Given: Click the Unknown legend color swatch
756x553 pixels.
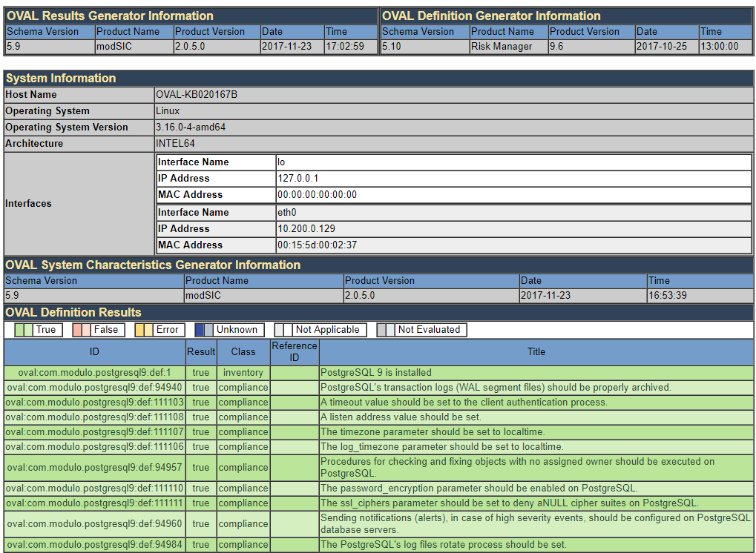Looking at the screenshot, I should pos(204,330).
